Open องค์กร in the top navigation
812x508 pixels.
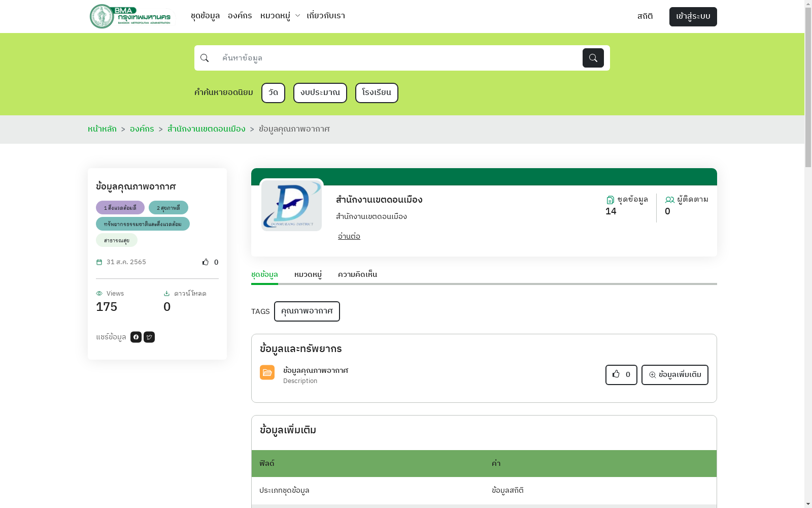240,16
